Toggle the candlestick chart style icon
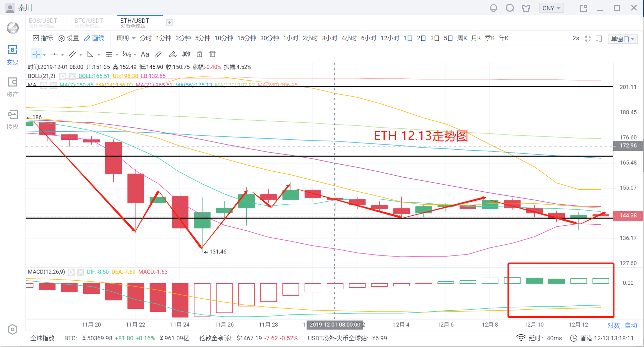Viewport: 644px width, 347px height. [x=186, y=54]
